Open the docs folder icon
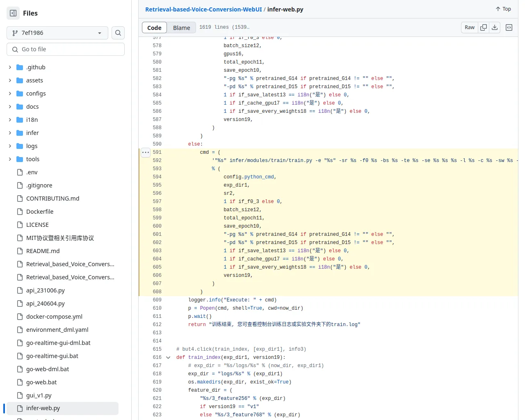Screen dimensions: 525x420 tap(20, 107)
